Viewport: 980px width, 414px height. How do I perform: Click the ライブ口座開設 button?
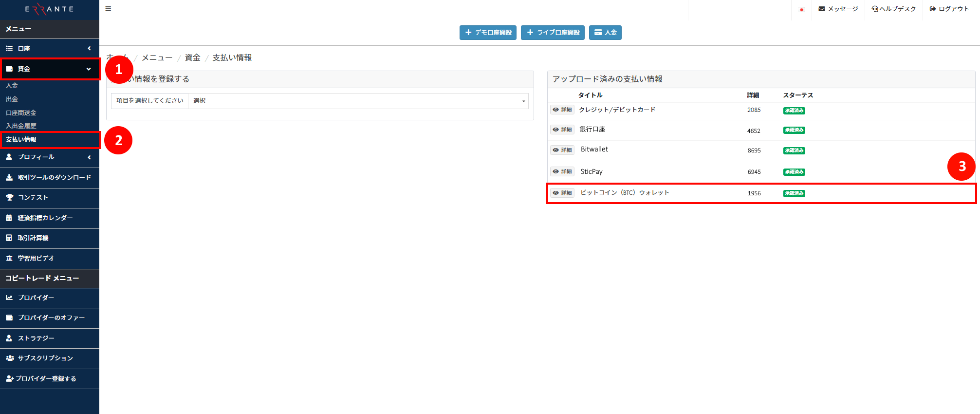click(553, 33)
